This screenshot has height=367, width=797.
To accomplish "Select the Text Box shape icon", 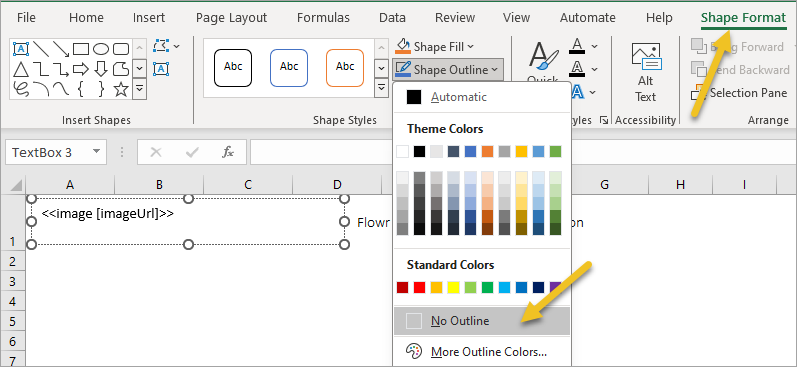I will 21,49.
